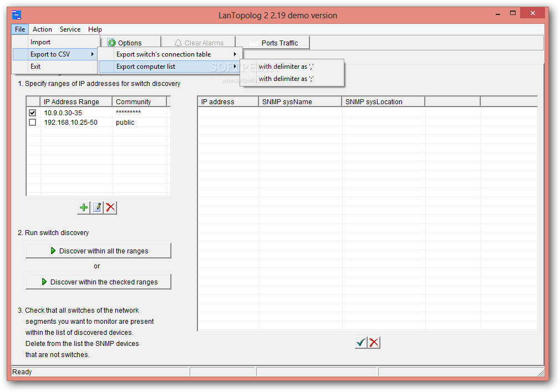The image size is (560, 392).
Task: Expand arrow beside Export switch's connection table
Action: [x=235, y=54]
